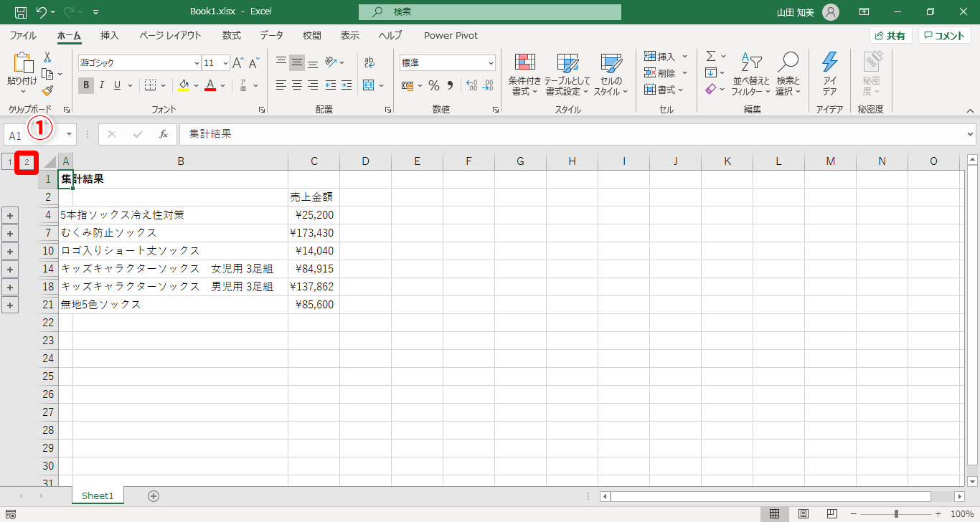Launch the Ideas lightning bolt tool
The image size is (980, 522).
point(829,74)
